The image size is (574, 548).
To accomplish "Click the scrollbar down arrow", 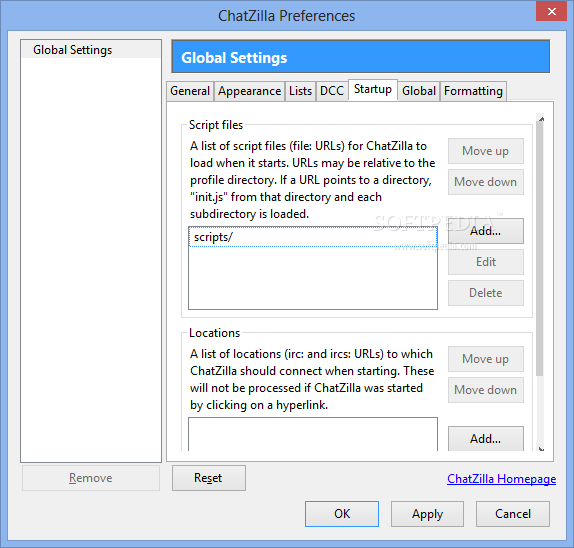I will click(541, 449).
